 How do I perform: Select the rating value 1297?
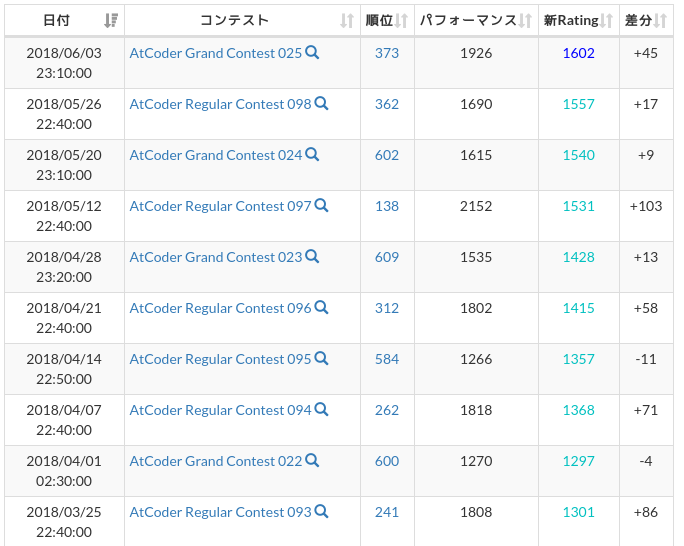click(578, 461)
